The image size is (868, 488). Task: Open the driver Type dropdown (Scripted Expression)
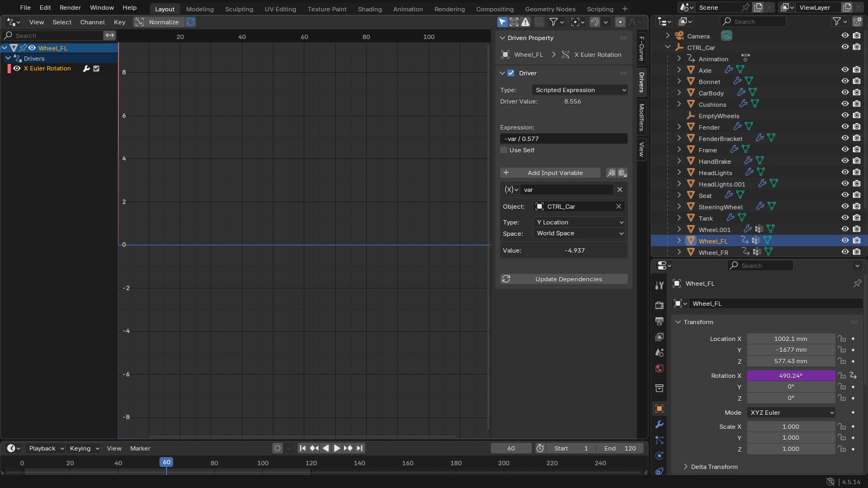click(x=580, y=90)
